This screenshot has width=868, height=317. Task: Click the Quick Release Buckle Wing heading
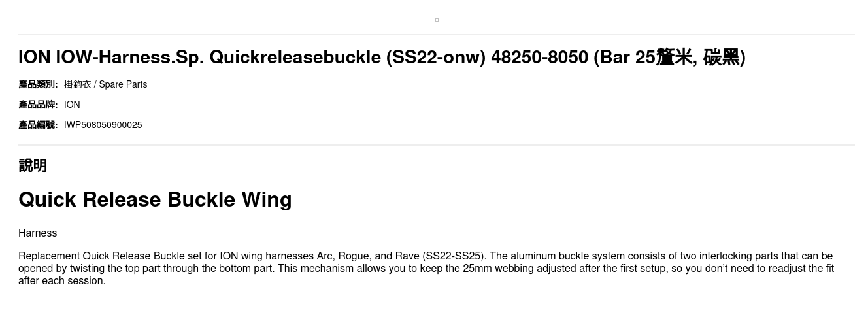tap(155, 199)
